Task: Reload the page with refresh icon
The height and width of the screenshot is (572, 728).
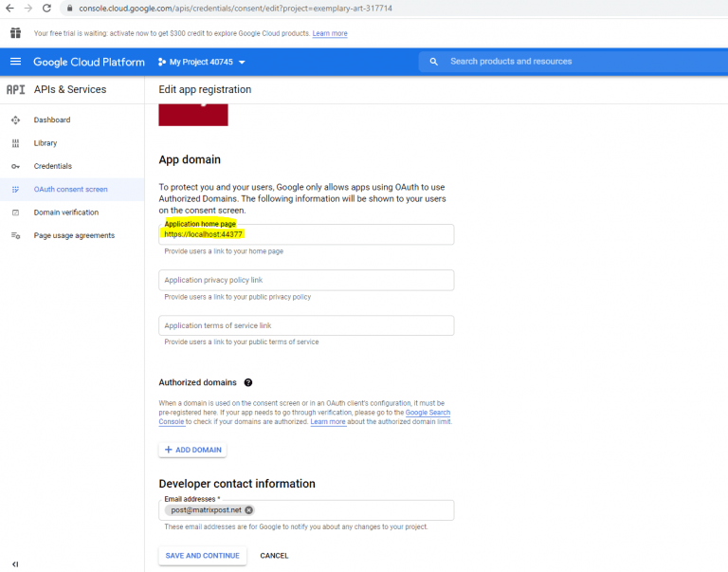Action: point(46,9)
